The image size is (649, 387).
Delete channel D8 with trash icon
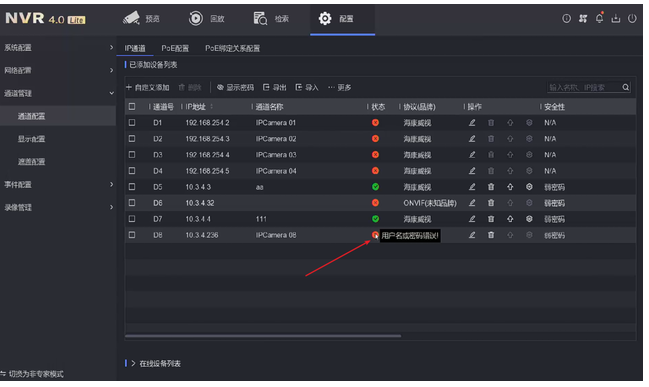(x=491, y=235)
